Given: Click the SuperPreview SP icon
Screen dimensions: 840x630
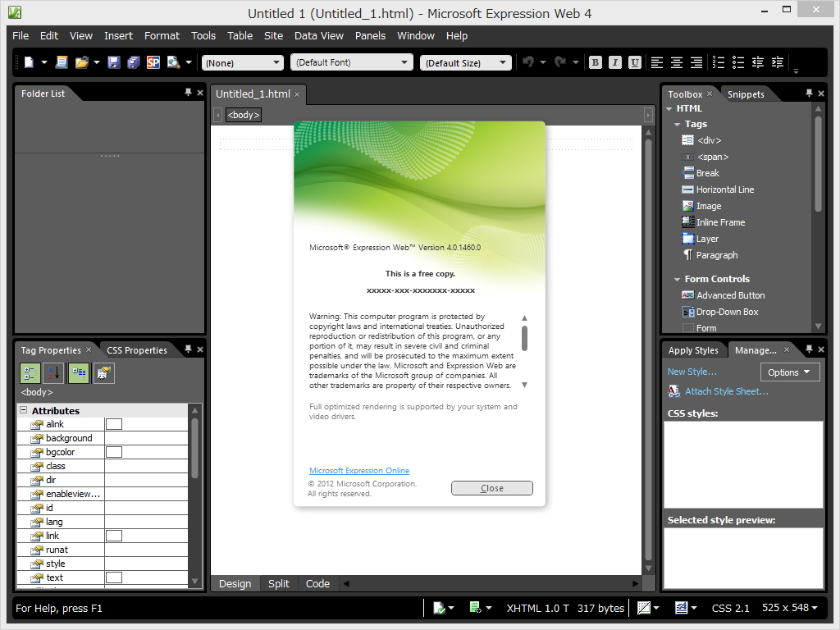Looking at the screenshot, I should click(x=153, y=62).
